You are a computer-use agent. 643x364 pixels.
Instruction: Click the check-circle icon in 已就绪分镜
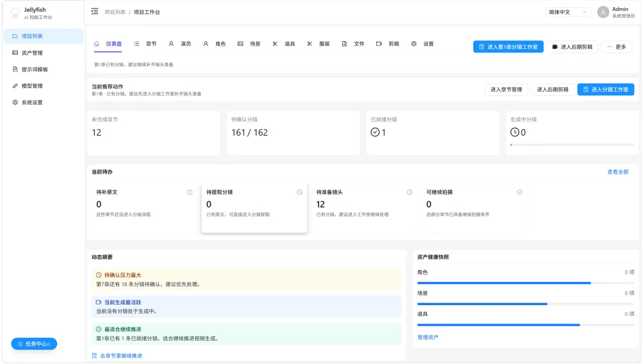tap(375, 132)
